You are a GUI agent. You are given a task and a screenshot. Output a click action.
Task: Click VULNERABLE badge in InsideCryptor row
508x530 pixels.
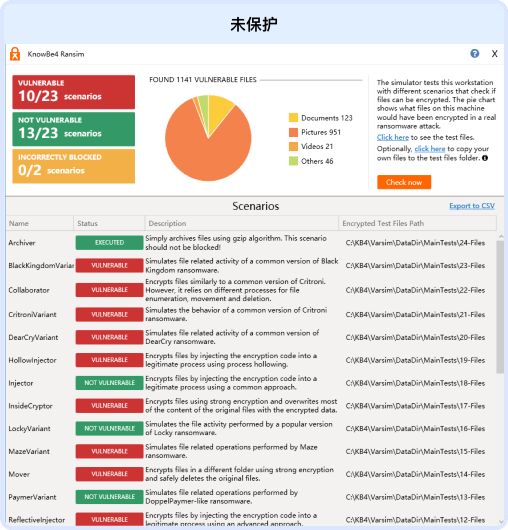click(109, 406)
